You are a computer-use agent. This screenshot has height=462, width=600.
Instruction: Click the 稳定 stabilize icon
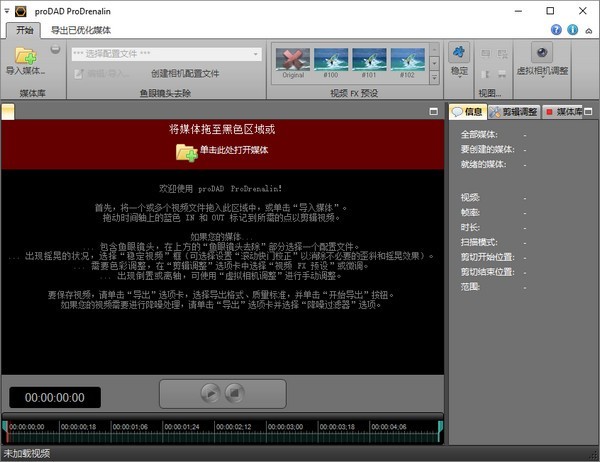point(459,54)
